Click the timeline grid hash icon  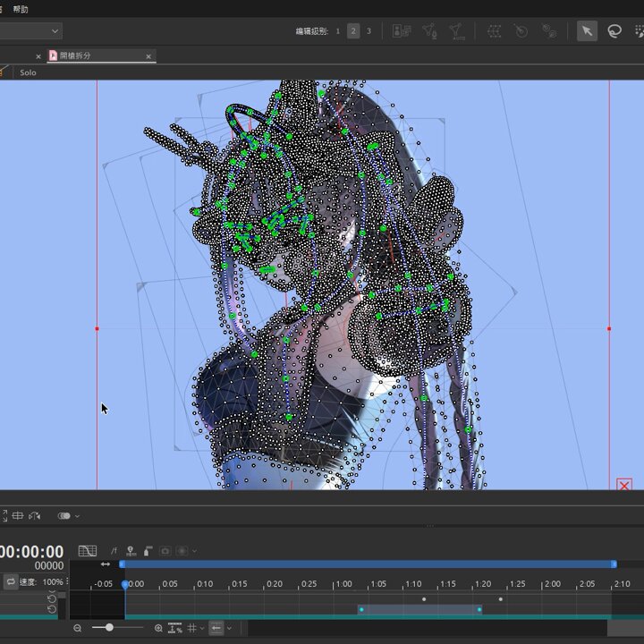tap(191, 628)
